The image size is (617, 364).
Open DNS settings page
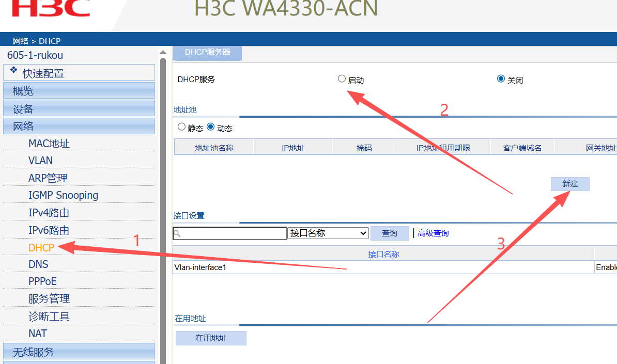click(38, 264)
